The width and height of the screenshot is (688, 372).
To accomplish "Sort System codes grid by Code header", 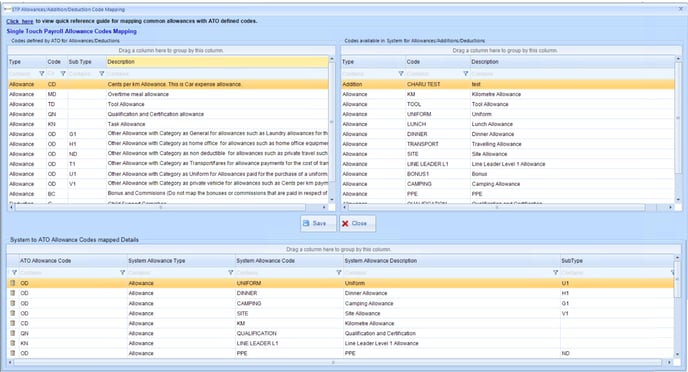I will click(438, 62).
